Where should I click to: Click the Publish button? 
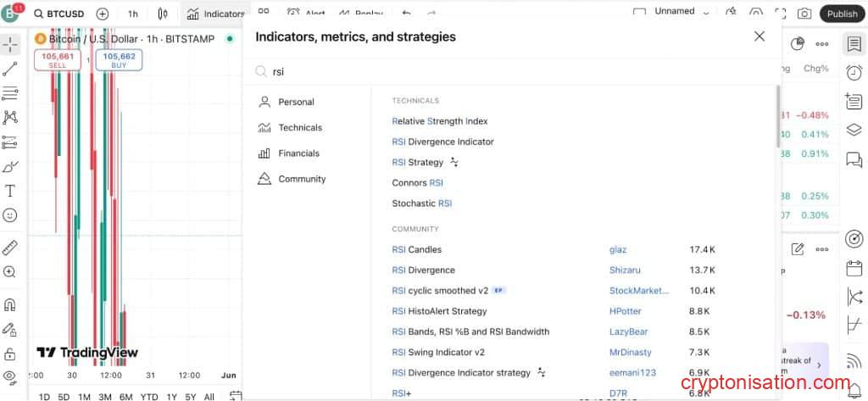(x=842, y=14)
